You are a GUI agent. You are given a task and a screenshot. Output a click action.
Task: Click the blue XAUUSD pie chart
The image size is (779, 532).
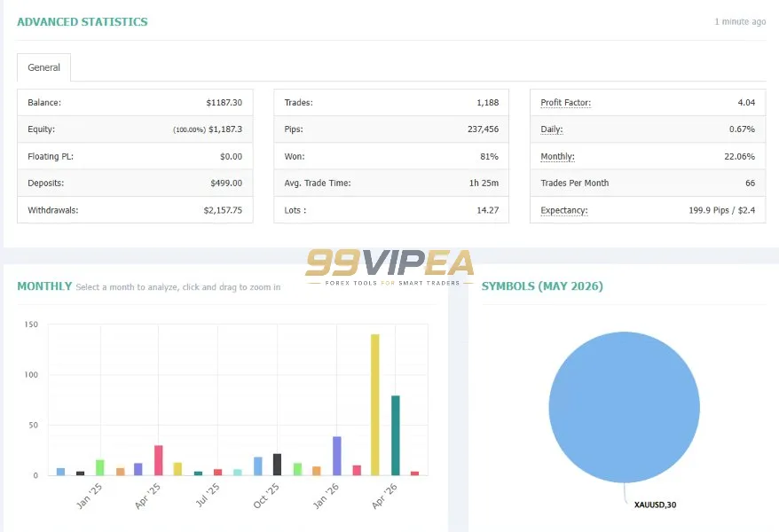tap(625, 407)
